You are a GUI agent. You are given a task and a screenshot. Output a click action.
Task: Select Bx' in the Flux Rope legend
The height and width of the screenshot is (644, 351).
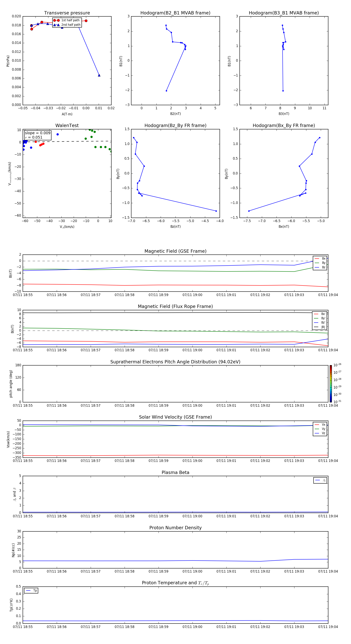tap(320, 314)
